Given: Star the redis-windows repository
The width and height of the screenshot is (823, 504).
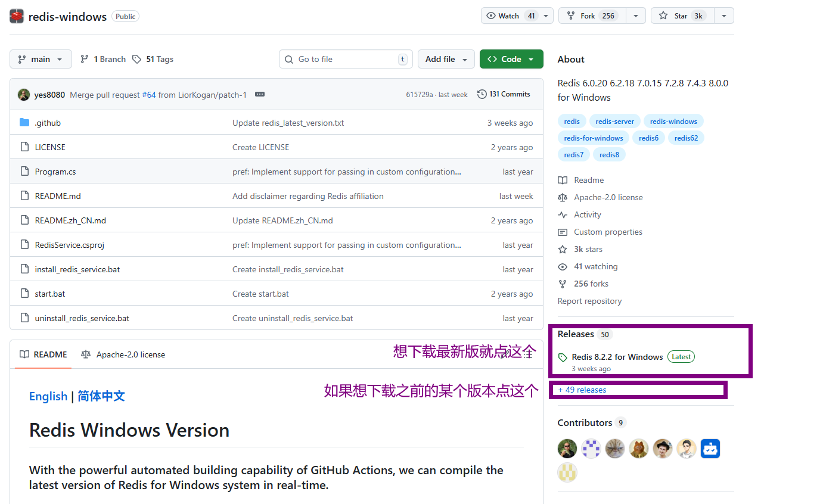Looking at the screenshot, I should tap(682, 15).
